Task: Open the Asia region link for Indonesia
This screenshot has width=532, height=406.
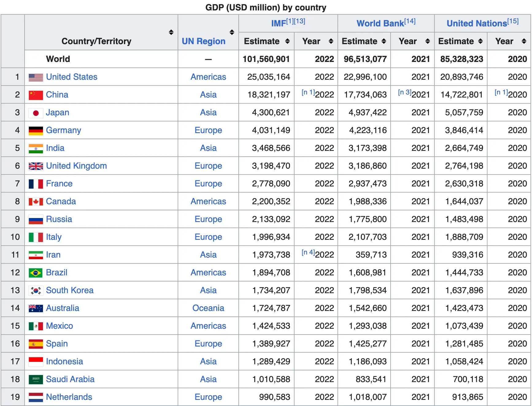Action: coord(208,362)
